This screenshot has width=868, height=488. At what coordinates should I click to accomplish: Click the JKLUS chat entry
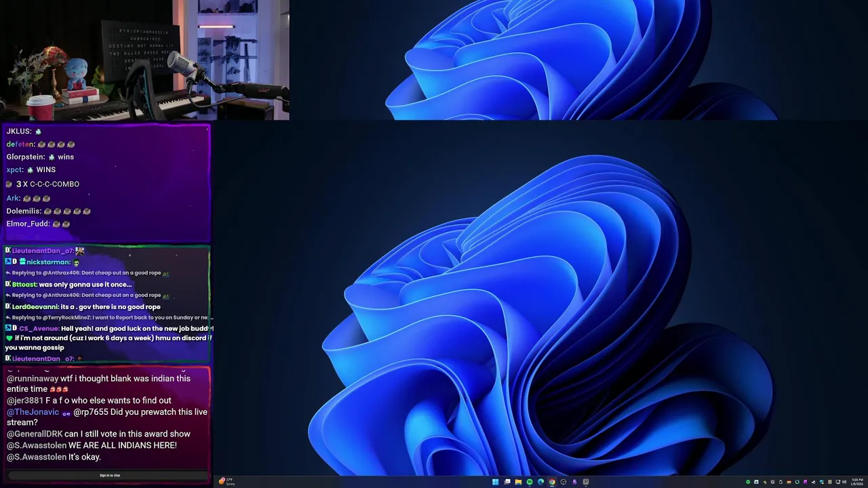(x=24, y=131)
